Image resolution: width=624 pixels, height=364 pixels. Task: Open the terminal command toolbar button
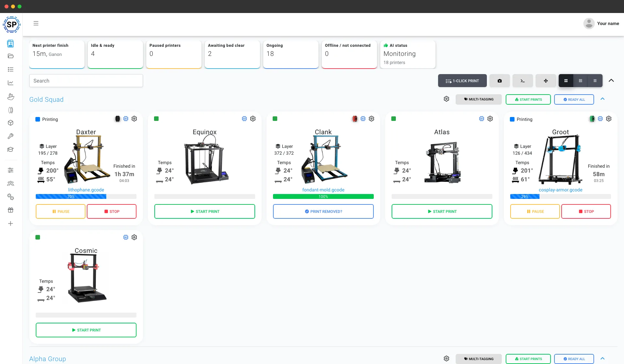click(x=523, y=81)
